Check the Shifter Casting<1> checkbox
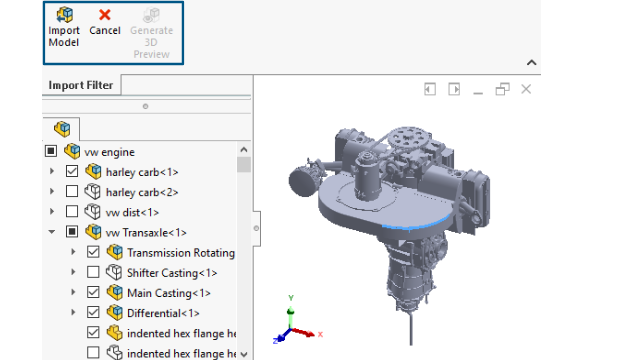 click(x=93, y=272)
